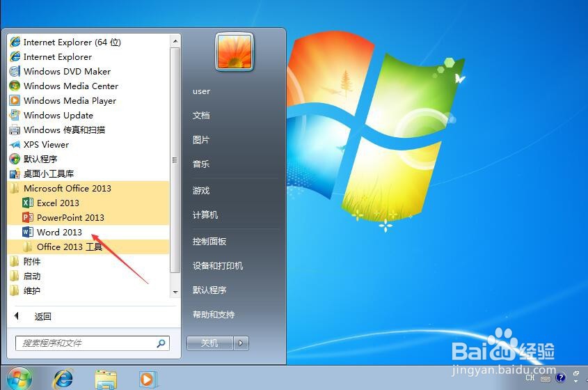Launch PowerPoint 2013 icon

coord(28,218)
